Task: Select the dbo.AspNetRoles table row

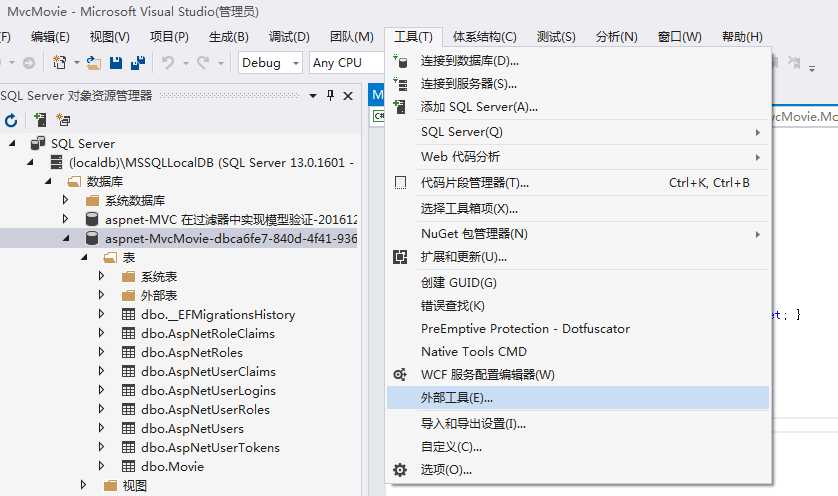Action: 179,352
